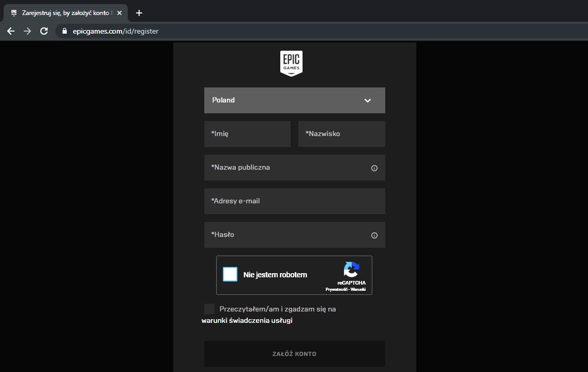The width and height of the screenshot is (588, 372).
Task: Click the country dropdown chevron arrow
Action: (x=368, y=100)
